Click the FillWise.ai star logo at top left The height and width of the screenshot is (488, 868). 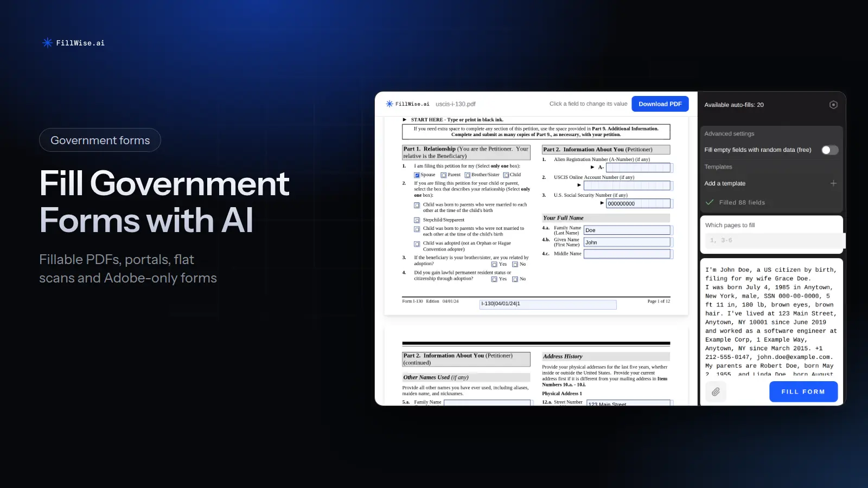(48, 43)
